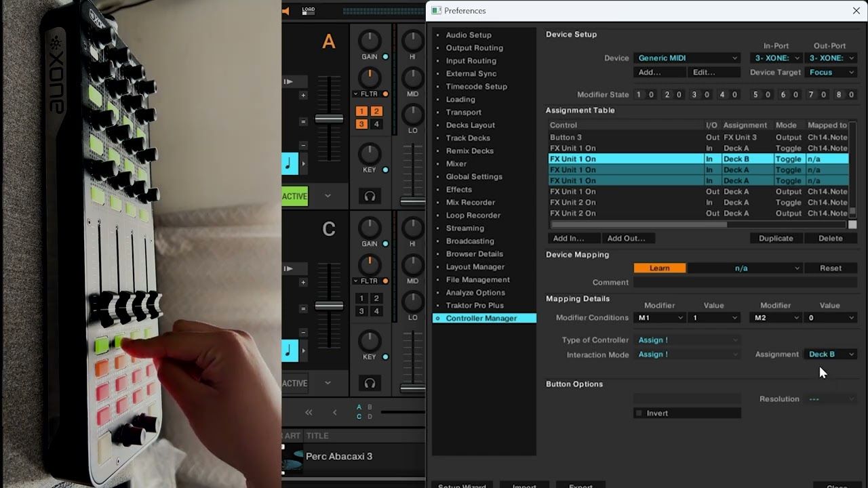Open Device Target Focus dropdown

[832, 73]
